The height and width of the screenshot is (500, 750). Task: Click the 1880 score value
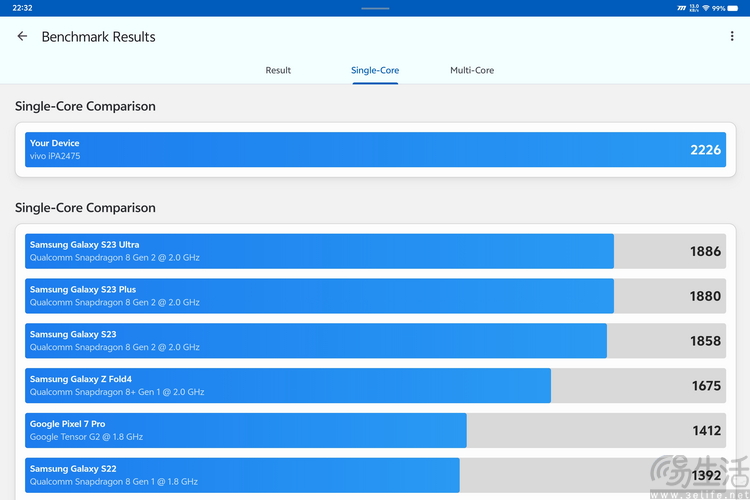pos(705,296)
